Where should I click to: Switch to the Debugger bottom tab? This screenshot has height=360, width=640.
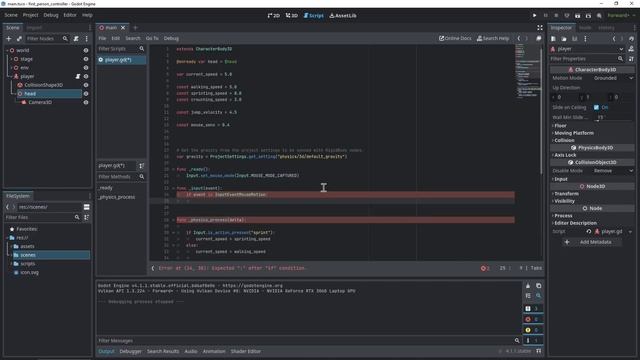click(130, 351)
